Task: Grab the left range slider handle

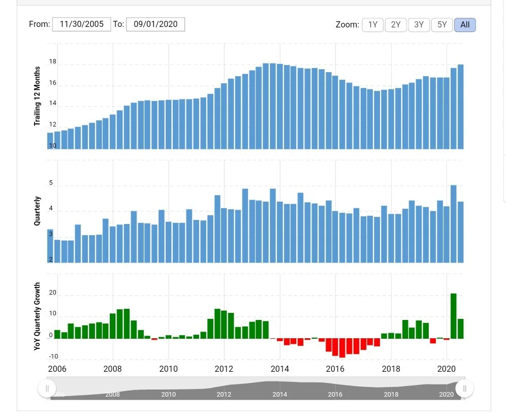Action: click(47, 389)
